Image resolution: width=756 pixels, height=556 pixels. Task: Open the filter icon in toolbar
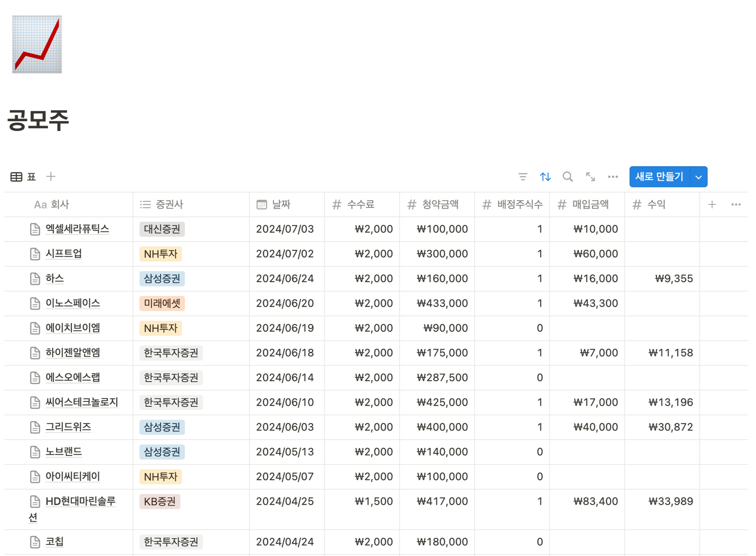[523, 177]
